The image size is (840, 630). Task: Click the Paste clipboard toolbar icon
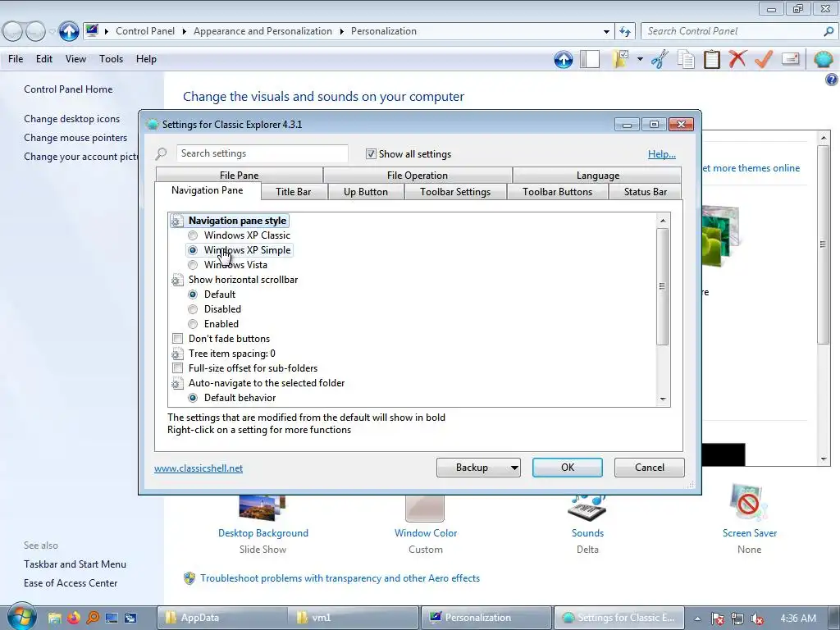tap(711, 59)
